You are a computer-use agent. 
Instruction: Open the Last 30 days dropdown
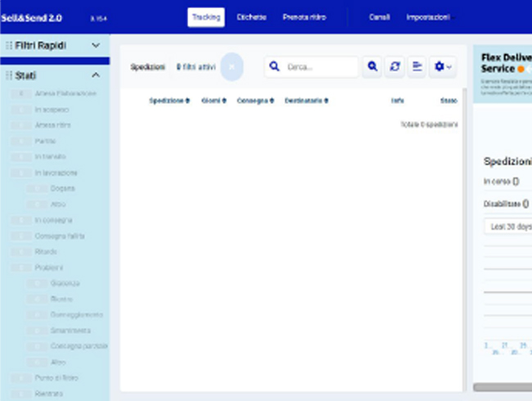tap(507, 226)
